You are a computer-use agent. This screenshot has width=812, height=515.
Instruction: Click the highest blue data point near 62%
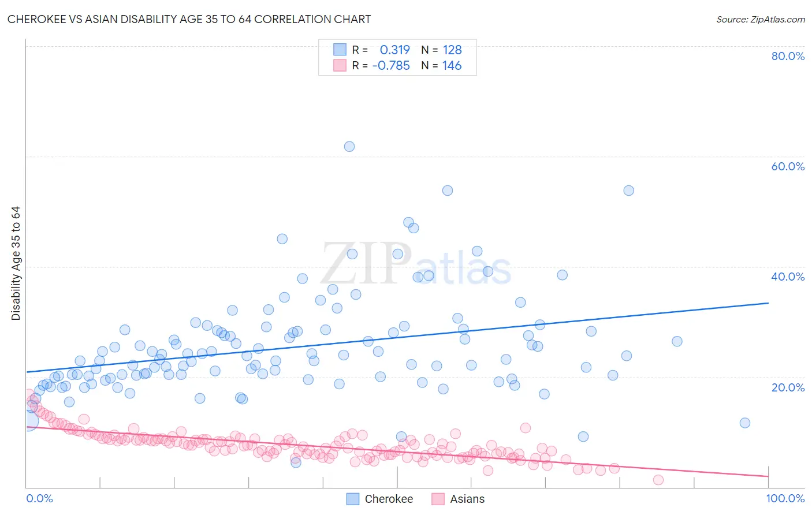(x=349, y=147)
